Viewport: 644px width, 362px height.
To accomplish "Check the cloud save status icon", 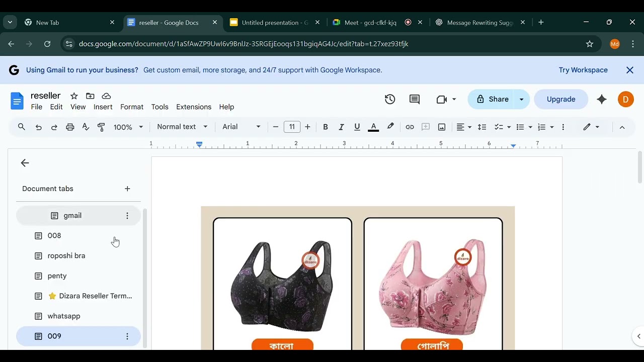I will [x=106, y=96].
